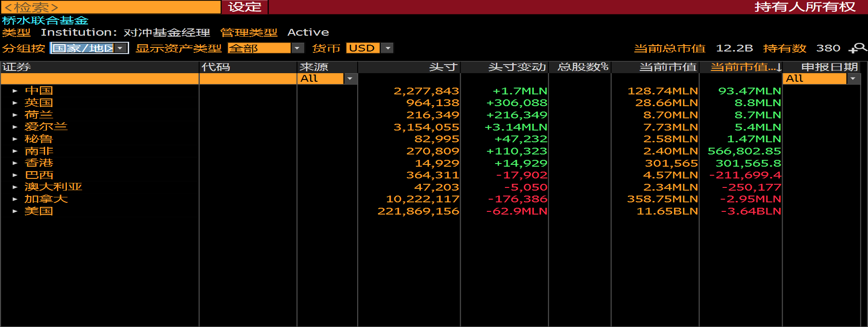Click the 桥水联合基金 fund title
The width and height of the screenshot is (868, 327).
[x=45, y=20]
